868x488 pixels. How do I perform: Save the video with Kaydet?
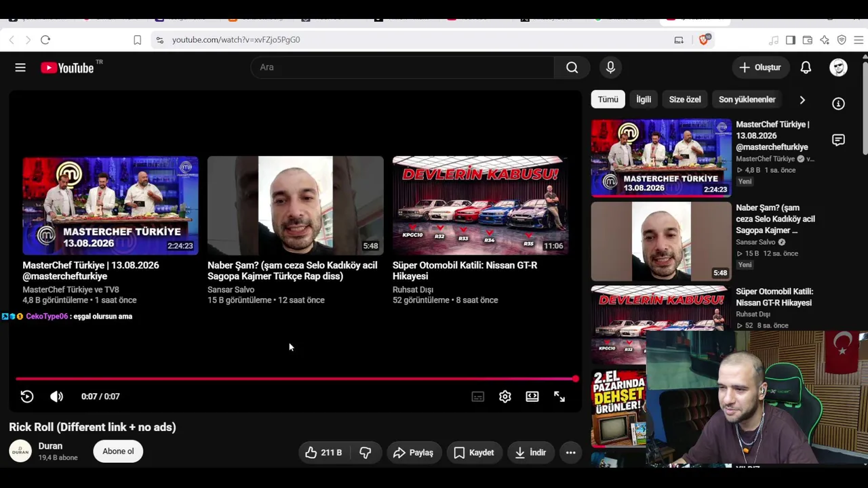point(473,452)
